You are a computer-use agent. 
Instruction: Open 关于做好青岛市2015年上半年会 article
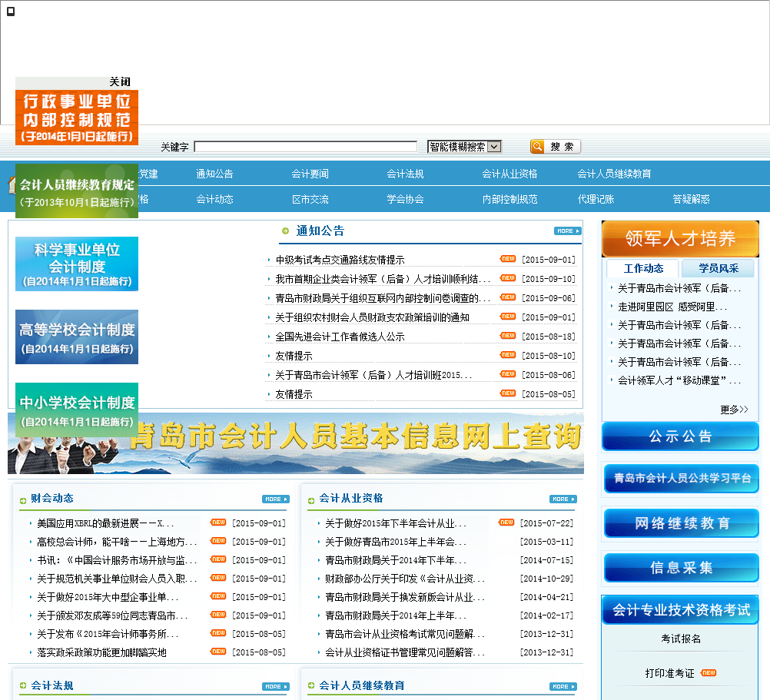point(395,542)
